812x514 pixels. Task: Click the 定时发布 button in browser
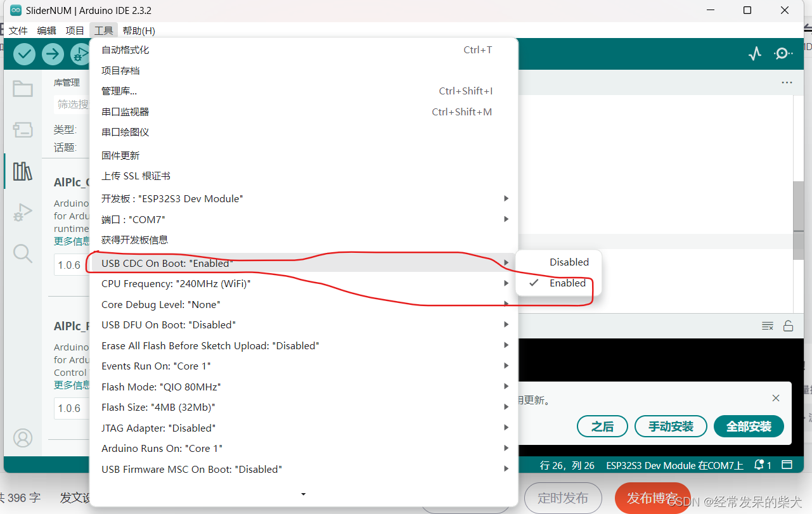pos(562,498)
